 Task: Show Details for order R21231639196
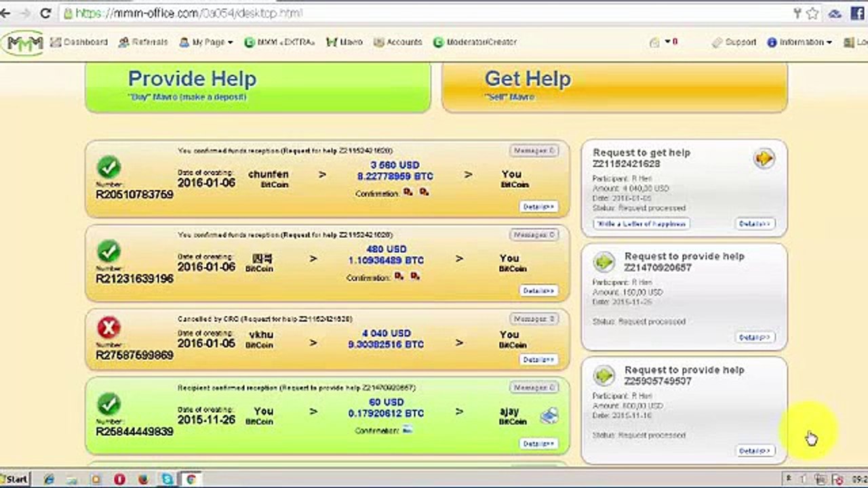pyautogui.click(x=539, y=291)
